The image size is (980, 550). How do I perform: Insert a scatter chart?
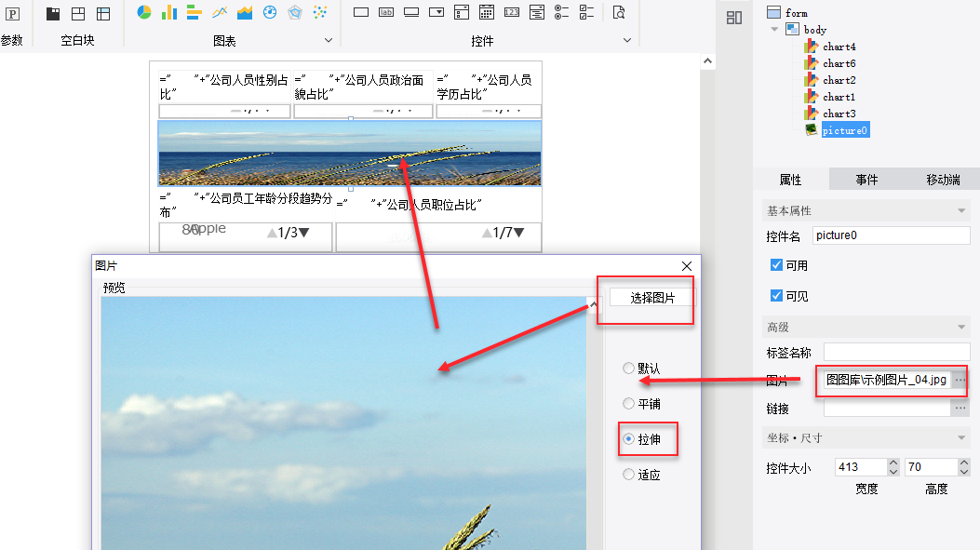(x=320, y=12)
